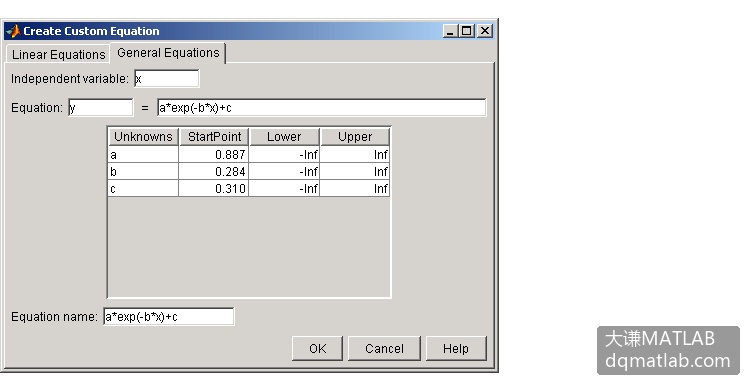Screen dimensions: 750x385
Task: Click the dependent variable field containing y
Action: point(100,108)
